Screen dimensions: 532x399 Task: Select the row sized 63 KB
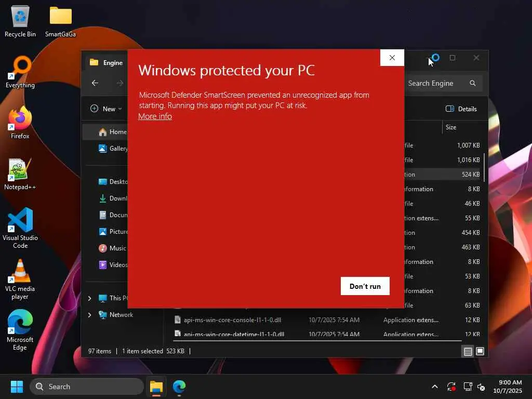443,305
